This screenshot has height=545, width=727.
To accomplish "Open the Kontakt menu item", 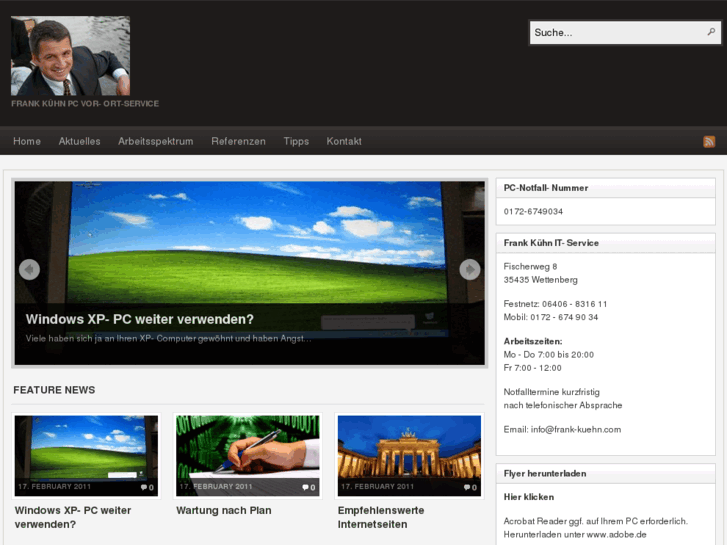I will coord(344,141).
